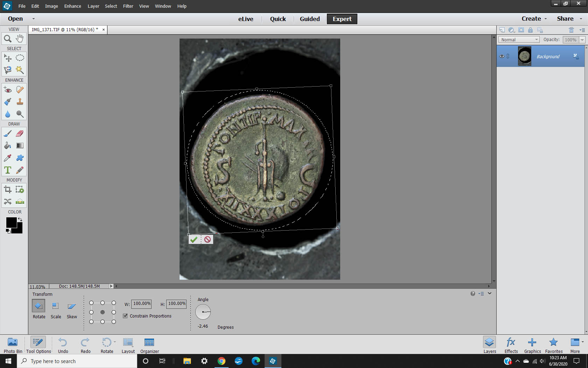588x368 pixels.
Task: Hide the Background layer with the eye icon
Action: (502, 56)
